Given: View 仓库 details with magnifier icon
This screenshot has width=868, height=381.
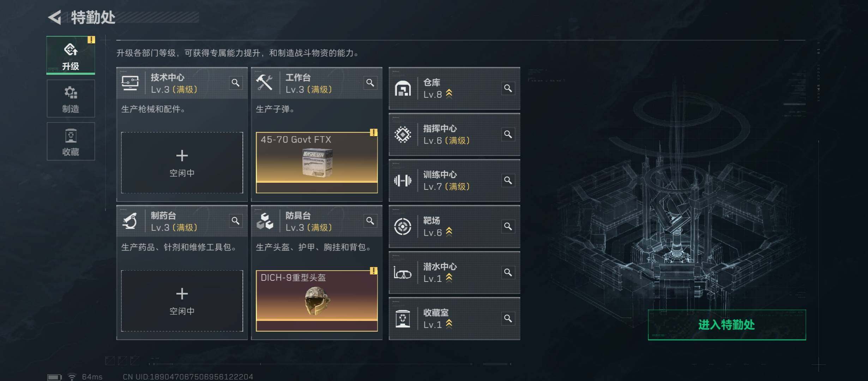Looking at the screenshot, I should [x=508, y=88].
